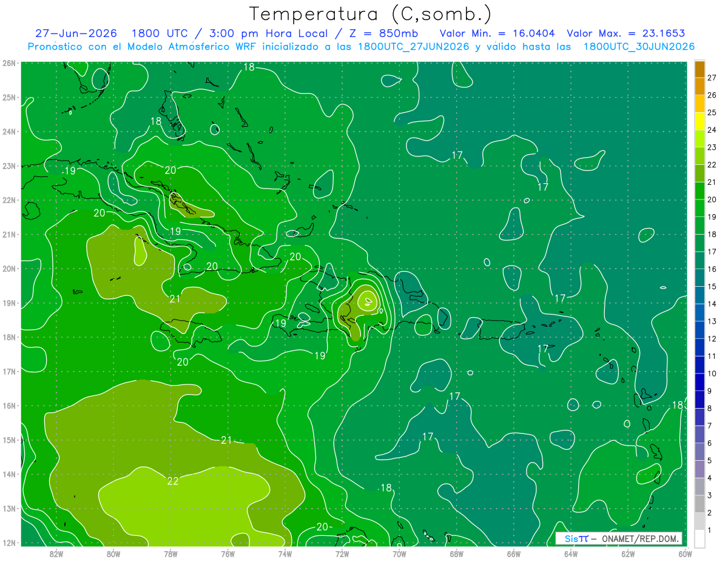Click the '60W' longitude axis label
This screenshot has height=562, width=728.
pyautogui.click(x=685, y=554)
